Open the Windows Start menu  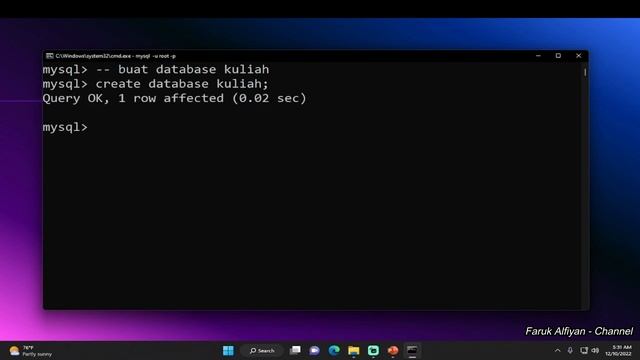pyautogui.click(x=228, y=351)
